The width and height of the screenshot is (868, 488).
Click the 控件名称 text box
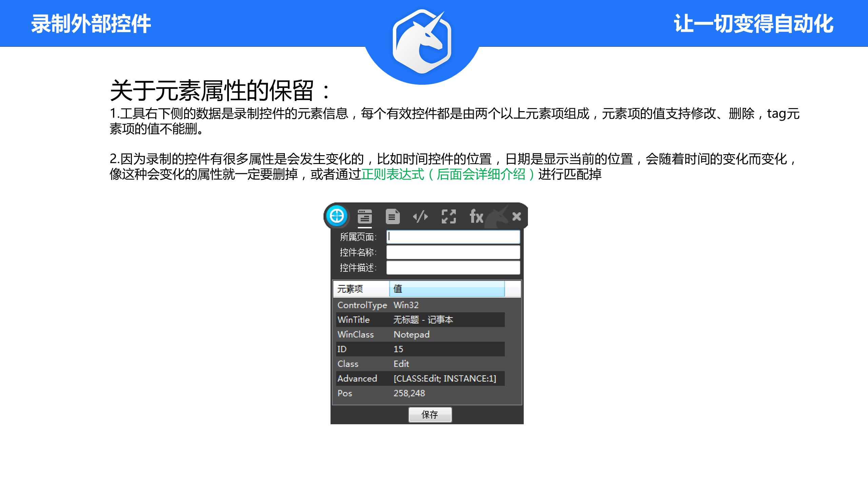453,252
